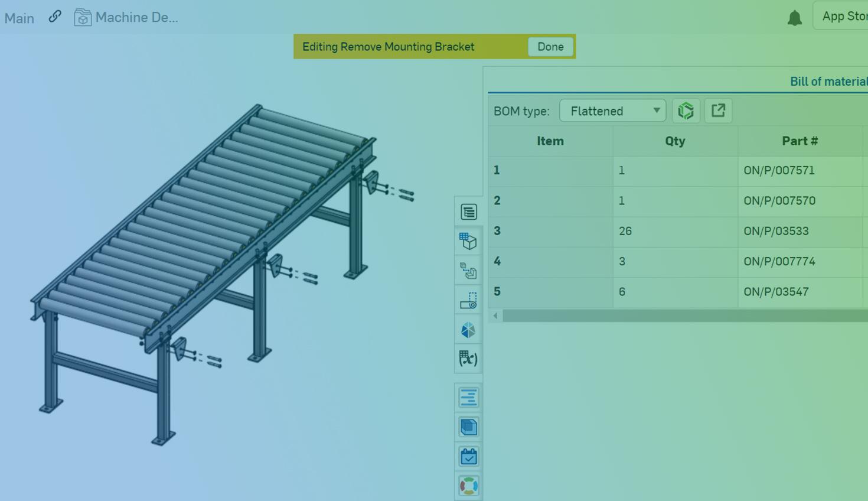868x501 pixels.
Task: Click the blue text-lines app icon
Action: [x=468, y=398]
